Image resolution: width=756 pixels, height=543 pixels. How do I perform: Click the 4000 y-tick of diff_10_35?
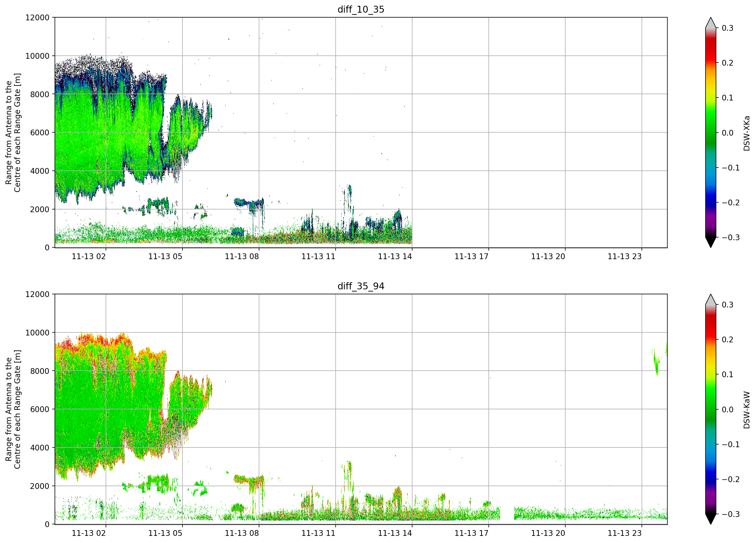(40, 171)
